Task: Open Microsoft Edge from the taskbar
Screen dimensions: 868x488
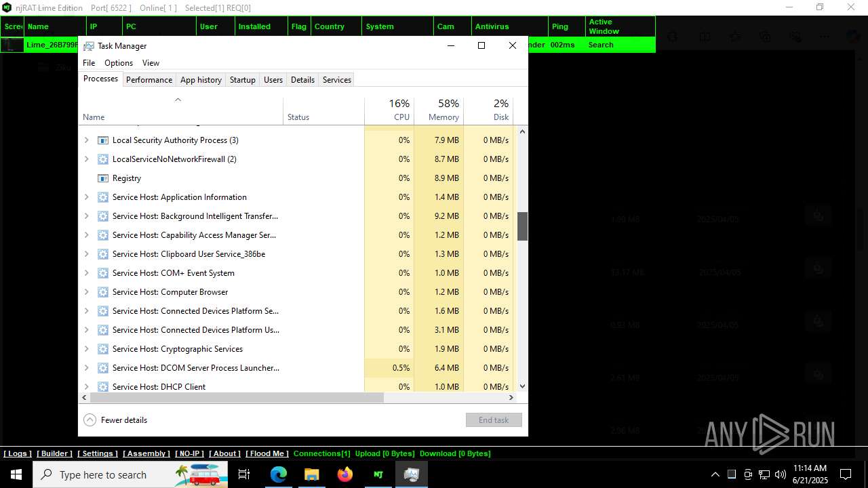Action: point(279,474)
